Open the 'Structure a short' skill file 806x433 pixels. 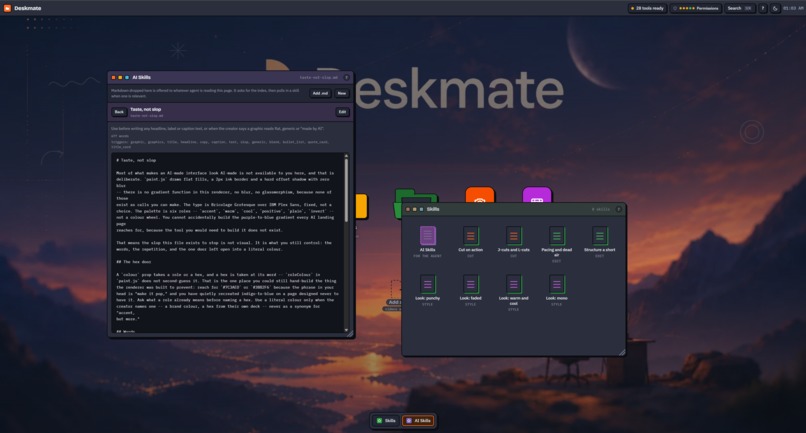[599, 236]
